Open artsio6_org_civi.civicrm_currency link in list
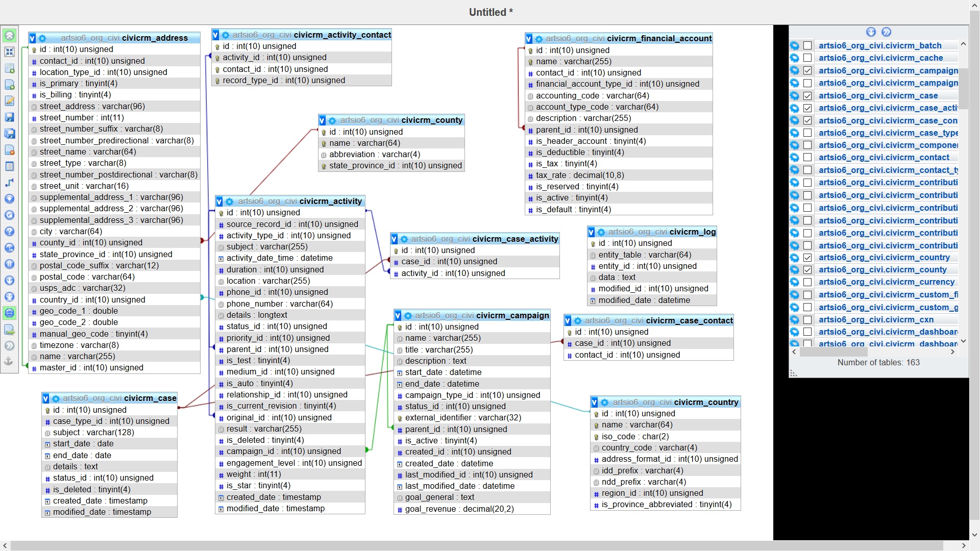980x551 pixels. tap(887, 282)
